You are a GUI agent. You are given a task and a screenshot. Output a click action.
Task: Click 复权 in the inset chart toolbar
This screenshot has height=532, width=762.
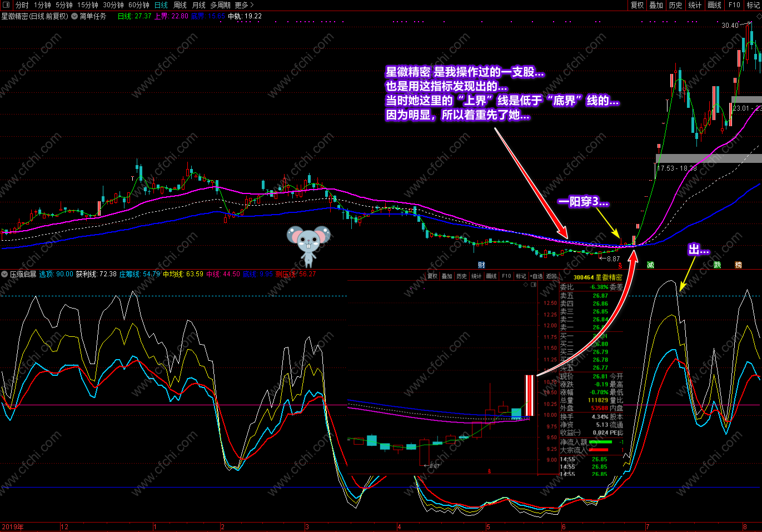[432, 276]
